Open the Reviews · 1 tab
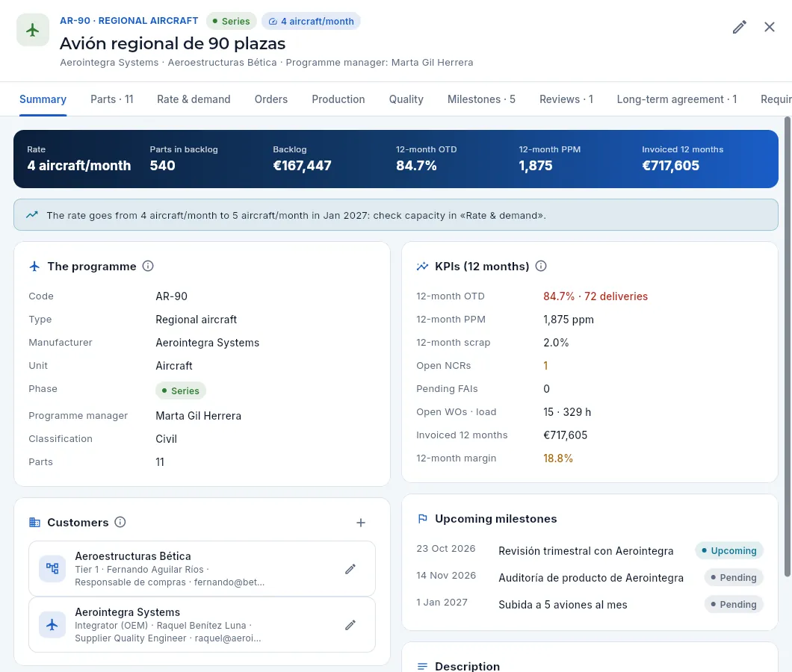Viewport: 792px width, 672px height. [566, 99]
